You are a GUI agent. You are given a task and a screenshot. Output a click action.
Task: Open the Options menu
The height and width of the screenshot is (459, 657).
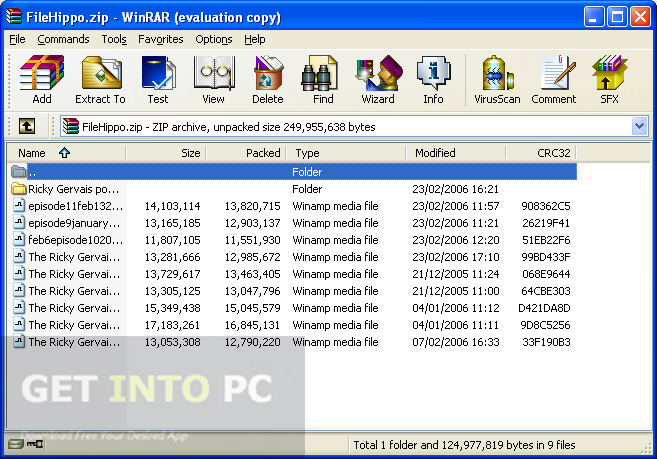(214, 39)
